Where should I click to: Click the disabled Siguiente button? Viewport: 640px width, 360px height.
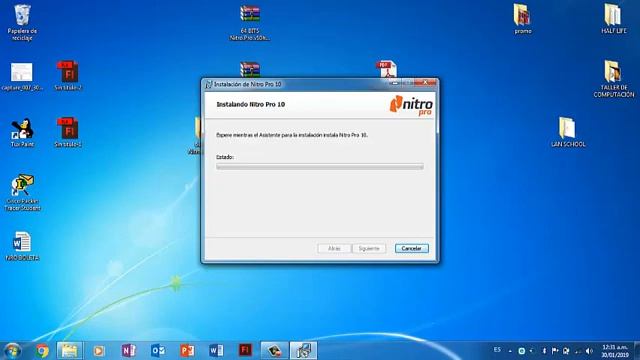click(x=369, y=248)
